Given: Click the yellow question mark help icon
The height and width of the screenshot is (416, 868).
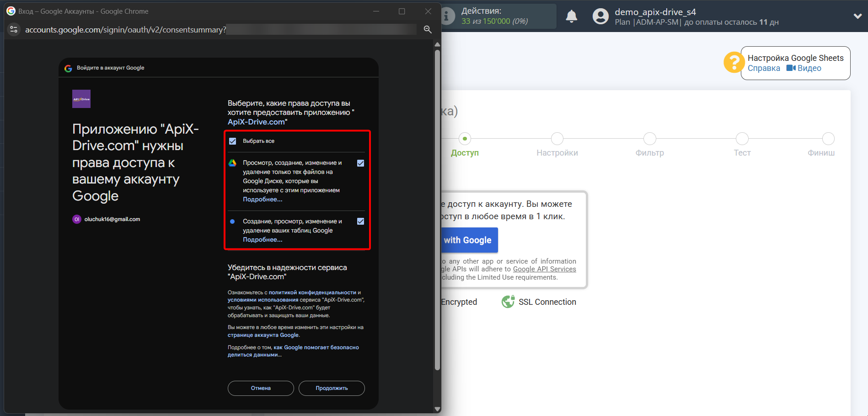Looking at the screenshot, I should coord(734,62).
